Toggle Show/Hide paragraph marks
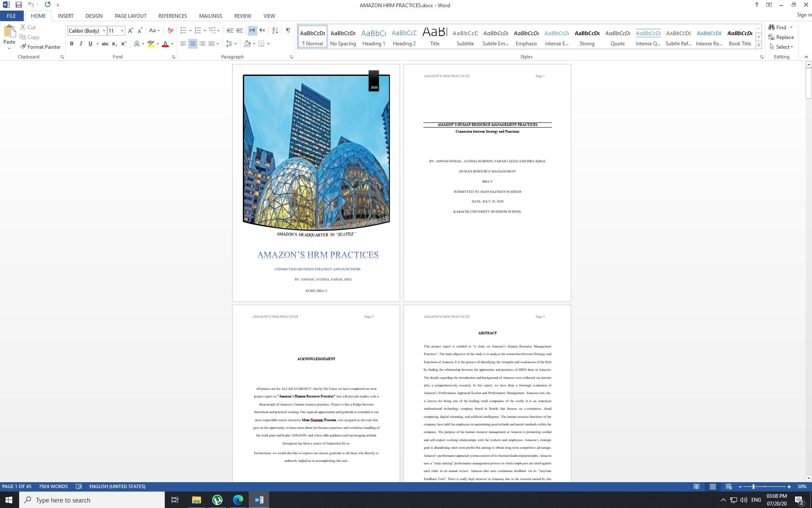Screen dimensions: 812x508 pyautogui.click(x=287, y=30)
